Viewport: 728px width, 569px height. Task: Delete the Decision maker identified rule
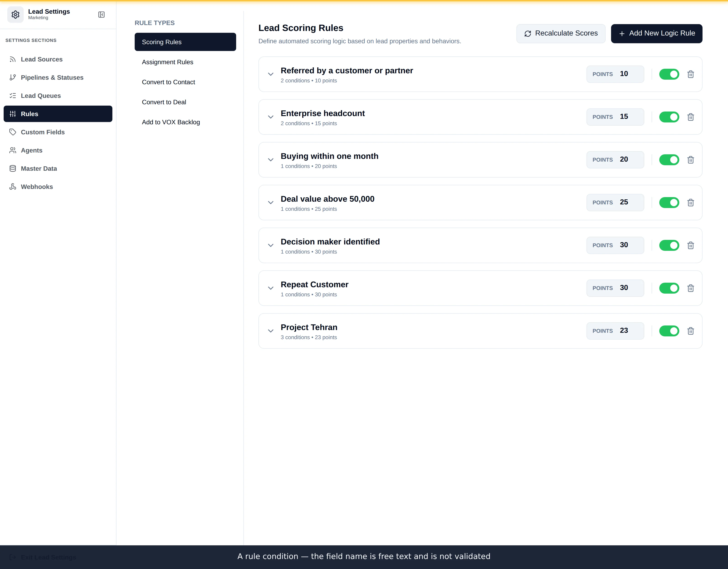point(691,246)
